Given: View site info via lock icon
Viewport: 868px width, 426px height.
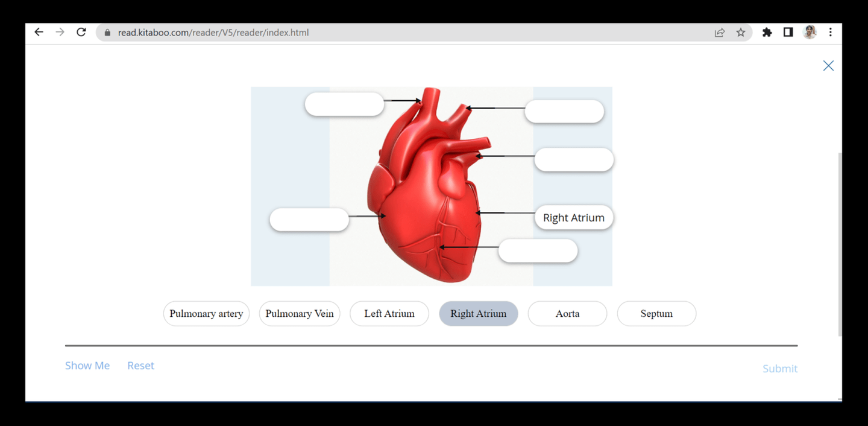Looking at the screenshot, I should 107,33.
